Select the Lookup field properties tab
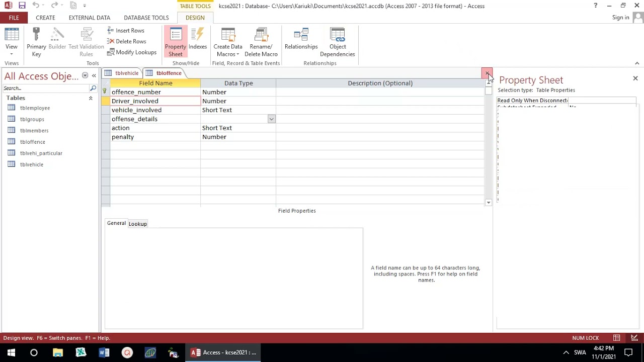This screenshot has height=362, width=644. pos(137,224)
